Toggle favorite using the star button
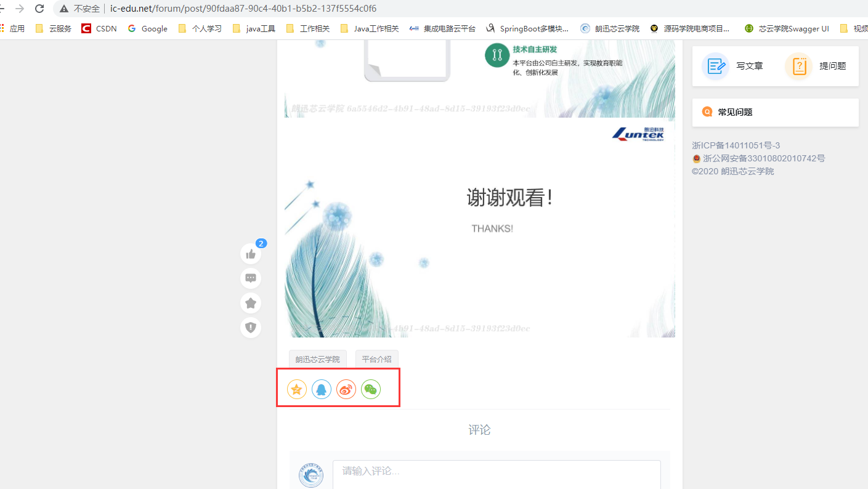 251,303
